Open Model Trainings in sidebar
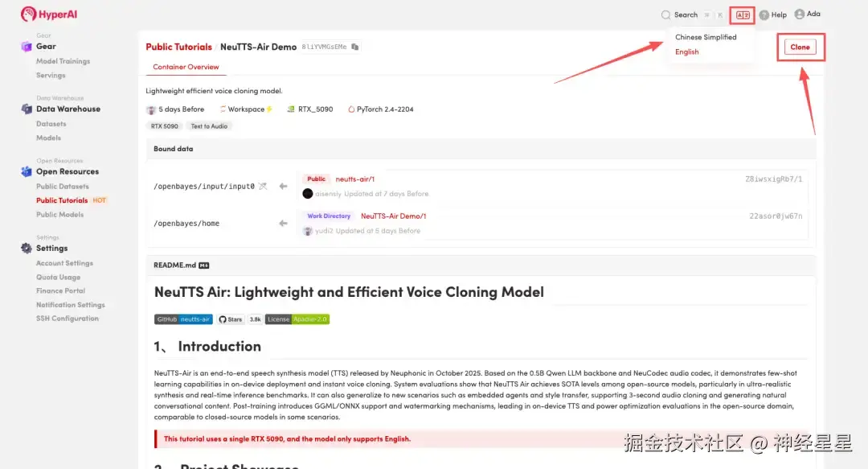This screenshot has width=868, height=469. coord(63,61)
